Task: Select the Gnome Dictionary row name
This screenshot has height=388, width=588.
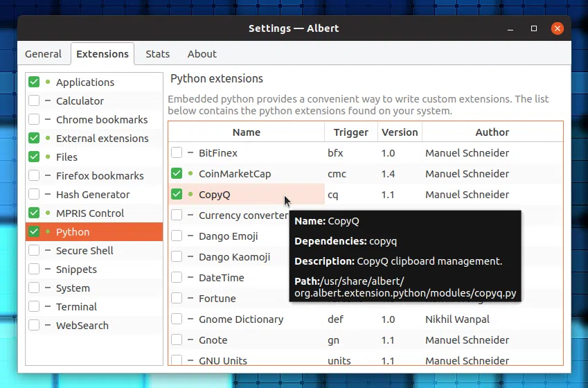Action: (x=241, y=319)
